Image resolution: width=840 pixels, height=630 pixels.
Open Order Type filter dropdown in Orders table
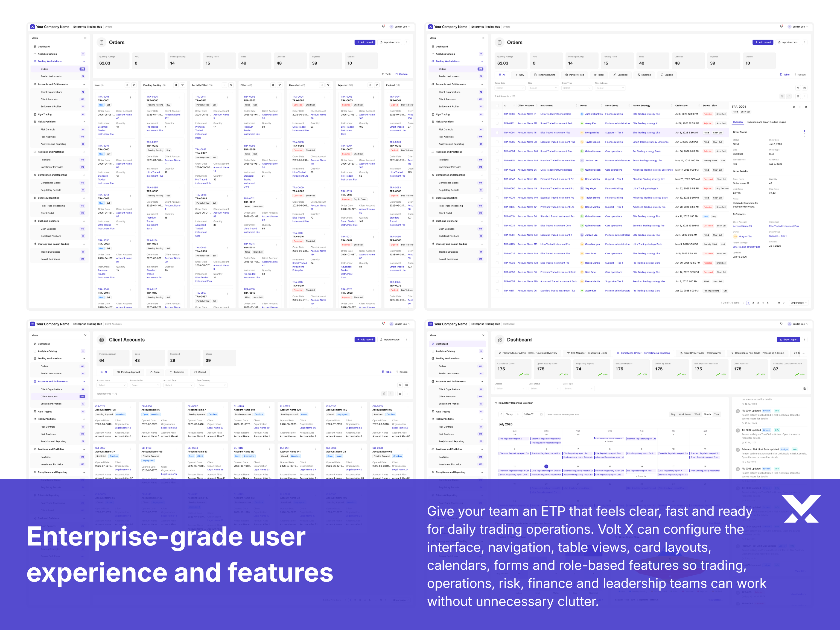tap(576, 88)
